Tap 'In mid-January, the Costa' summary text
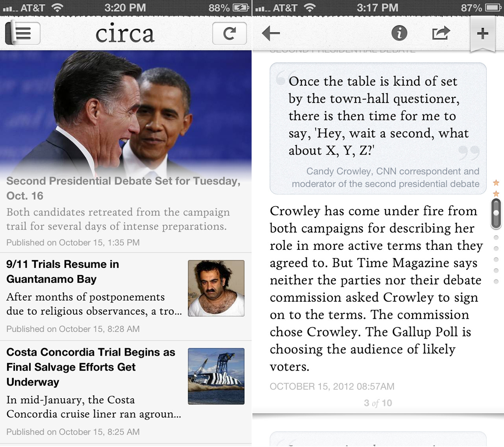Screen dimensions: 504x447 tap(94, 406)
